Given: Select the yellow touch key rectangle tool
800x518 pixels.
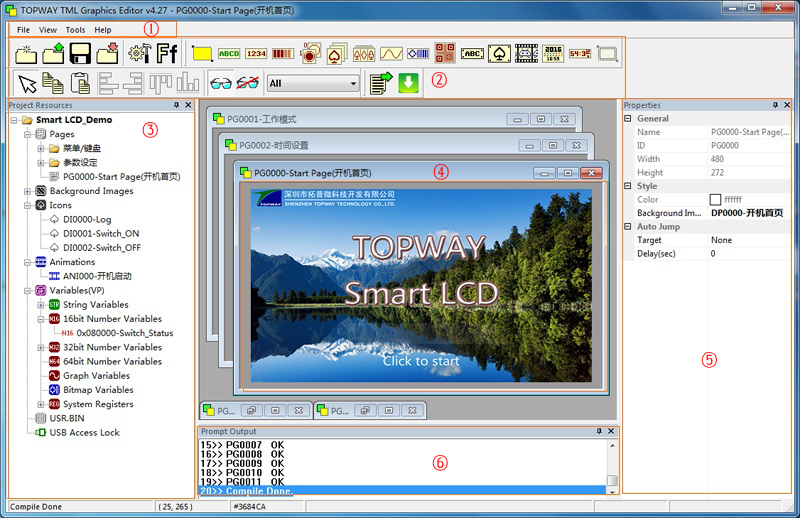Looking at the screenshot, I should click(x=202, y=54).
